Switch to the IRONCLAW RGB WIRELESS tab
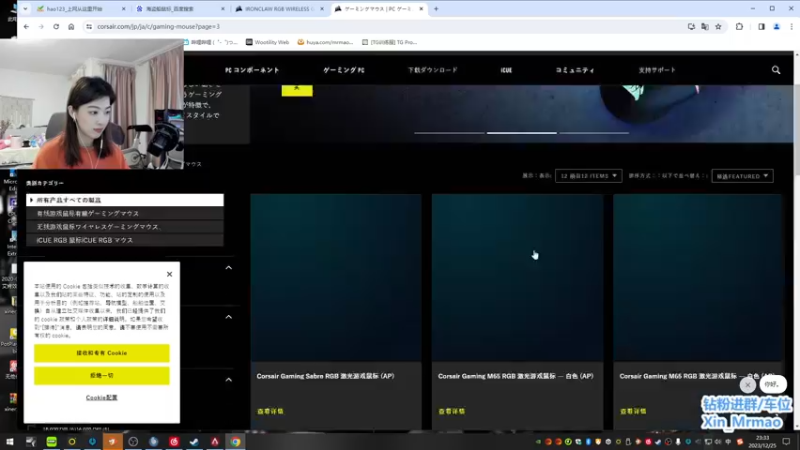Viewport: 800px width, 450px height. [x=280, y=9]
